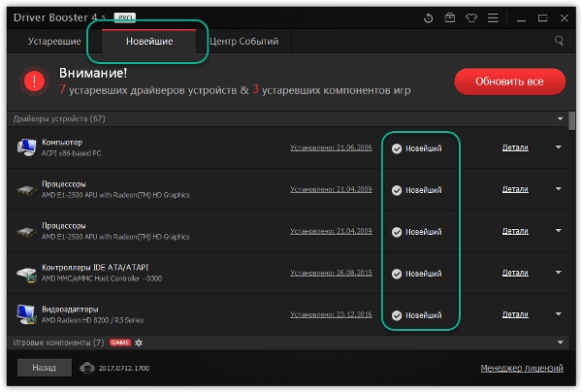Viewport: 582px width, 392px height.
Task: Open Детали for Видеоадаптеры
Action: [x=515, y=314]
